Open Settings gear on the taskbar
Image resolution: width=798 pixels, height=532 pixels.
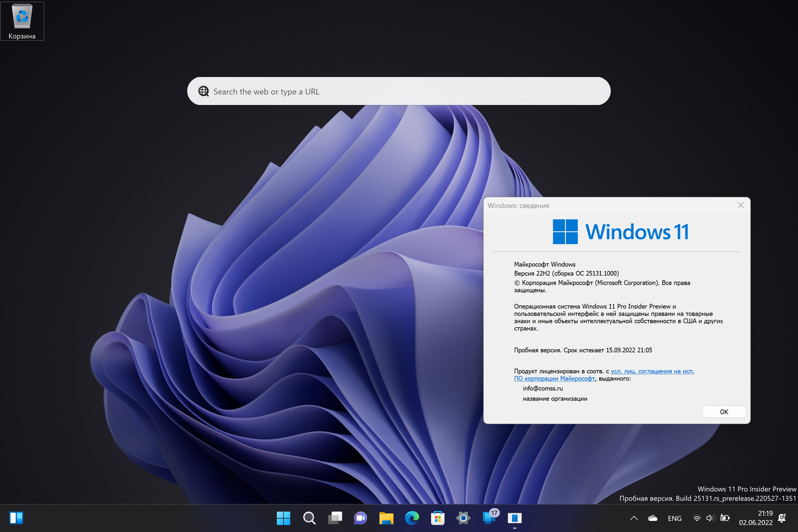463,518
